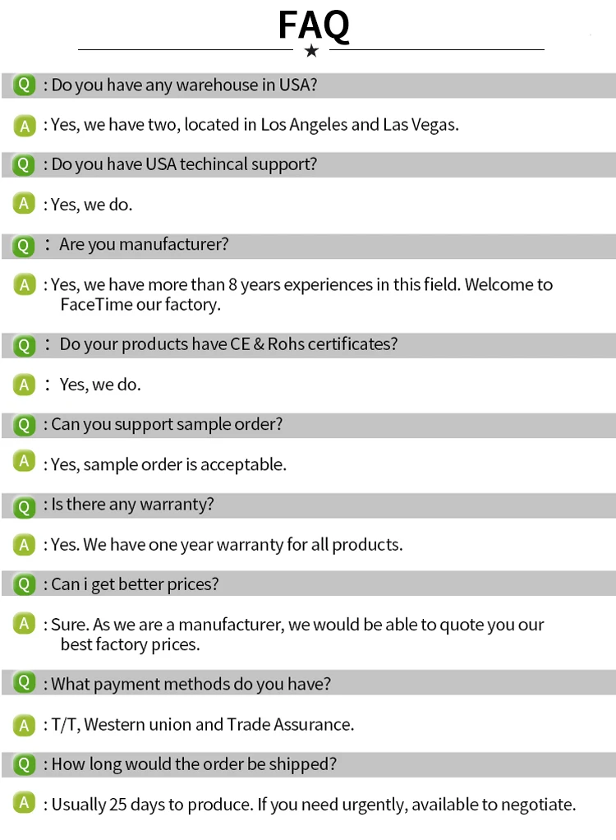Click the A icon beside the FaceTime factory answer

tap(25, 285)
